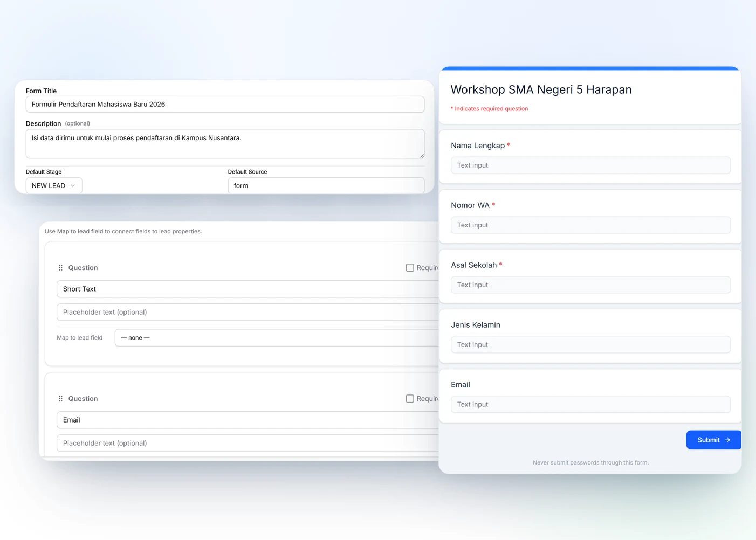Enable the Required checkbox on the Email question card
This screenshot has width=756, height=540.
click(x=410, y=399)
